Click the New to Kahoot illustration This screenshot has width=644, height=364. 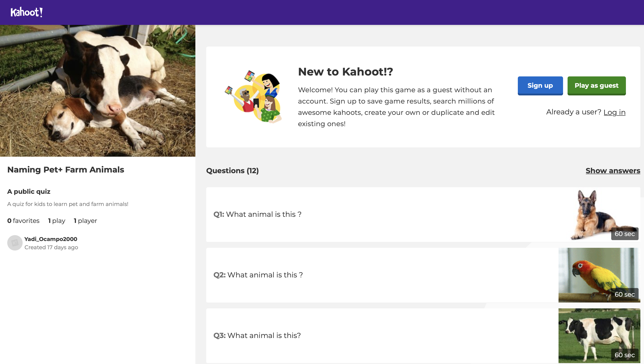coord(253,97)
